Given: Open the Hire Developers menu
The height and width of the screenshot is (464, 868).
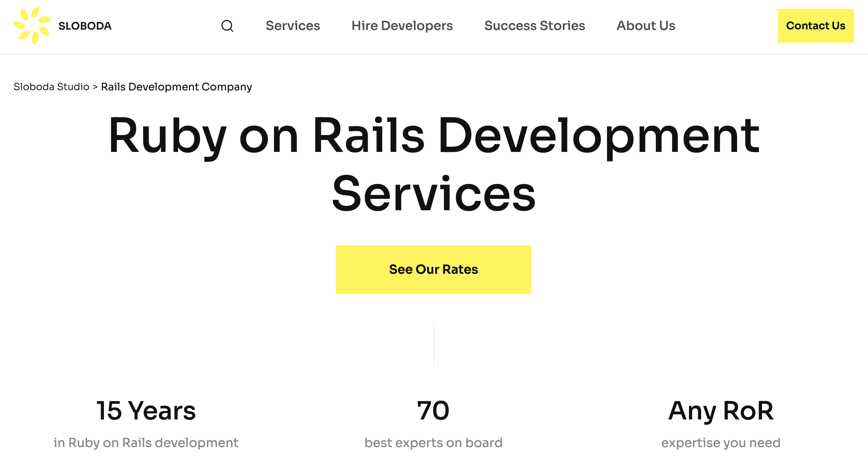Looking at the screenshot, I should (402, 26).
